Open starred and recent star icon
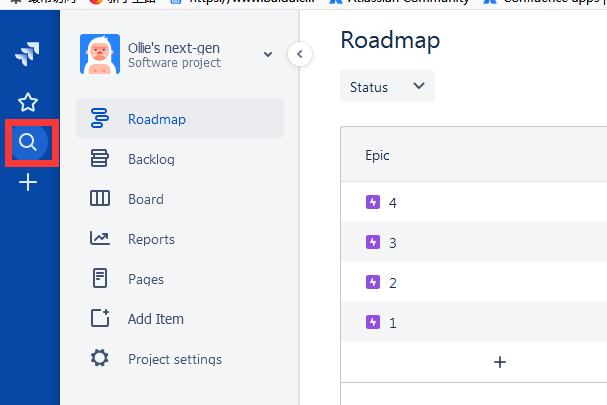The height and width of the screenshot is (405, 607). (28, 102)
